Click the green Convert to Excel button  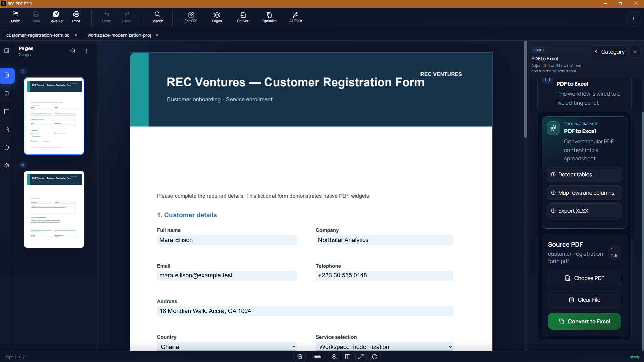click(584, 321)
